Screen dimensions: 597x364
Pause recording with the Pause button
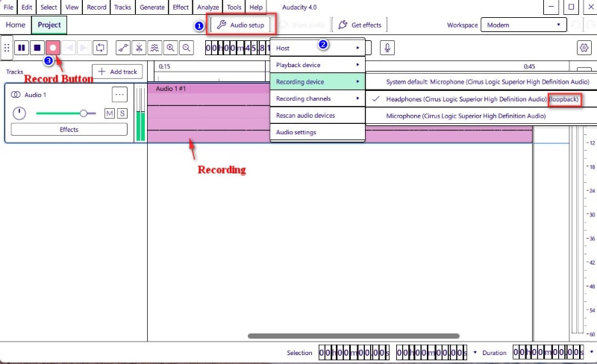click(22, 48)
